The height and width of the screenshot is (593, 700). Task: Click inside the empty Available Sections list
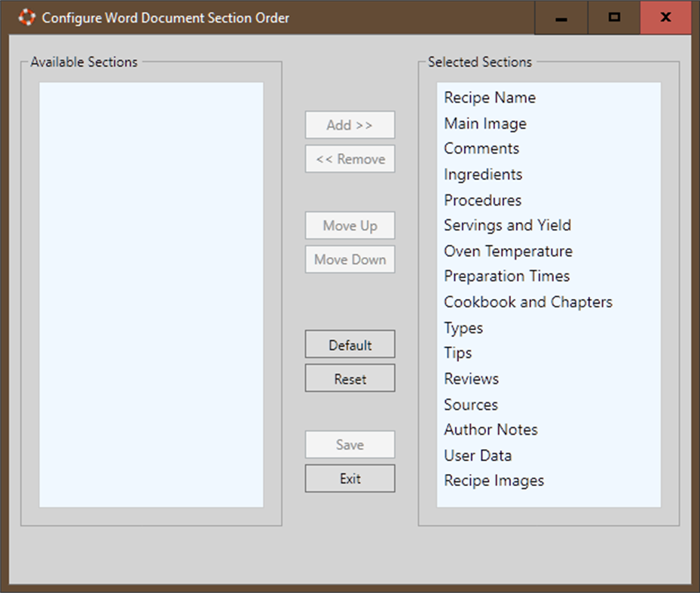(151, 294)
